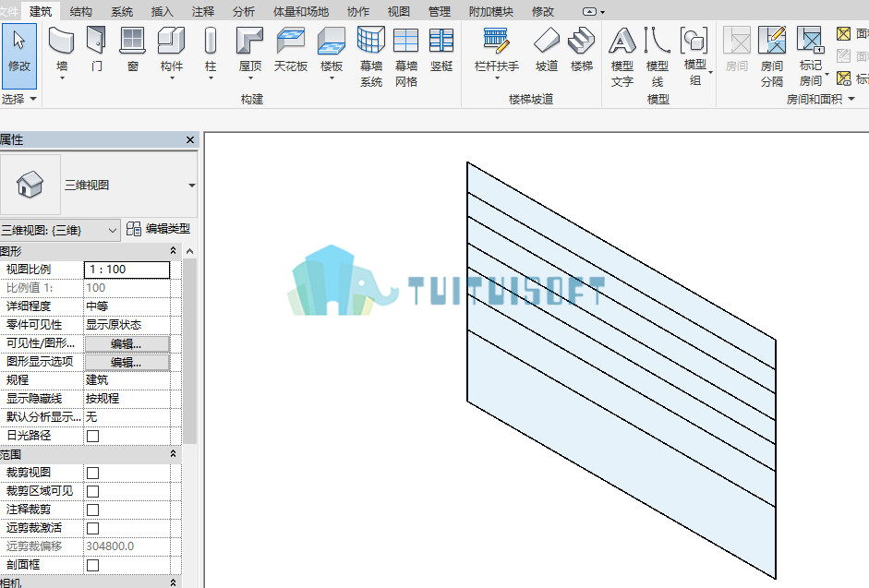Switch to the 结构 ribbon tab
This screenshot has height=588, width=869.
coord(81,11)
